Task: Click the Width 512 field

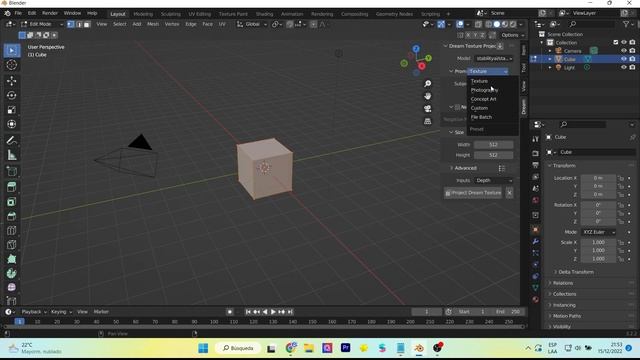Action: (493, 144)
